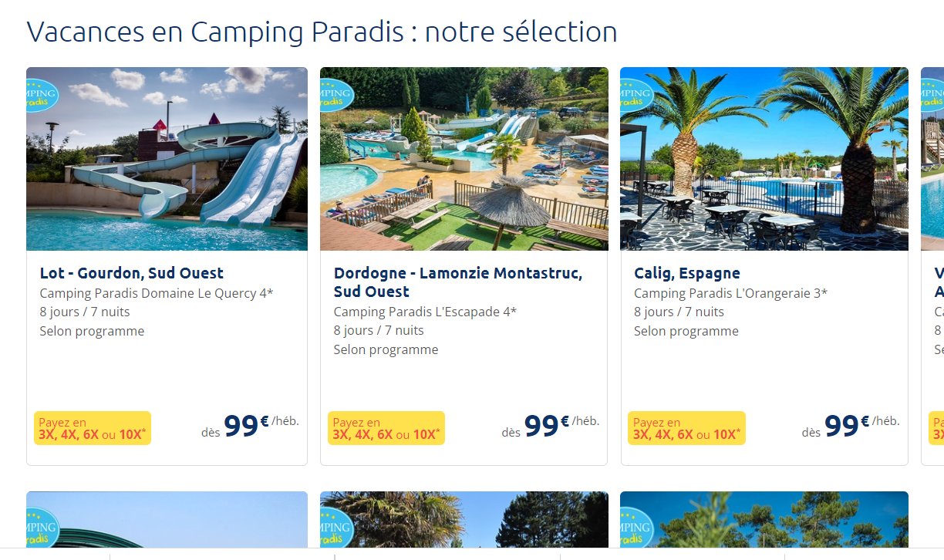Select "Camping Paradis L'Orangeraie 3*" text
Image resolution: width=944 pixels, height=560 pixels.
(730, 293)
